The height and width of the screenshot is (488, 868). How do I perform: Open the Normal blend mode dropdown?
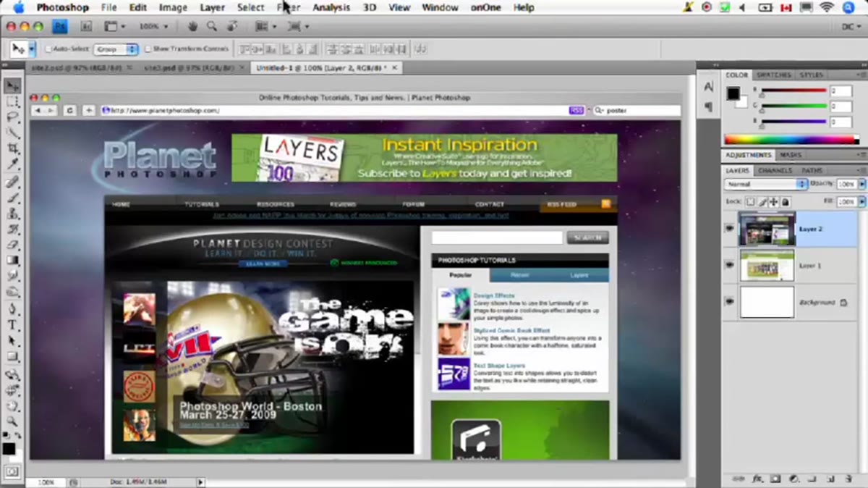coord(765,184)
